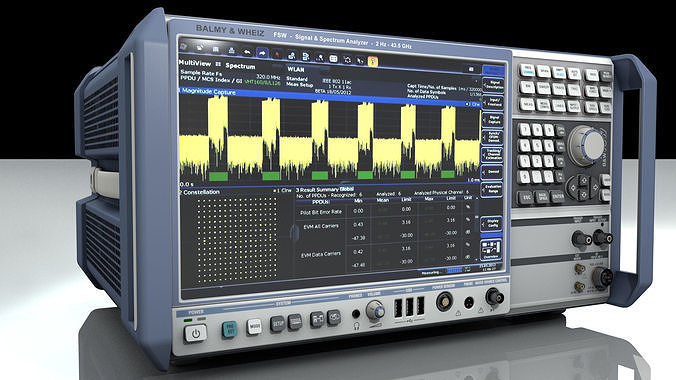The height and width of the screenshot is (380, 676).
Task: Click the FREQ hardware key
Action: point(527,70)
